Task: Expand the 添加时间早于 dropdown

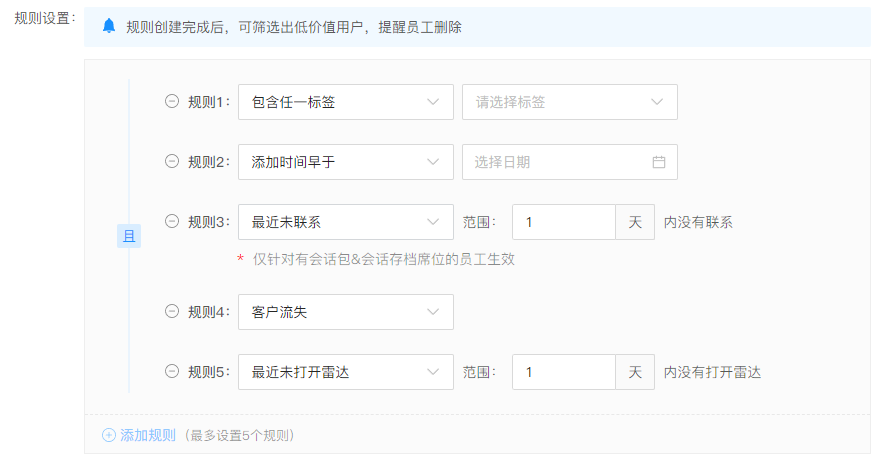Action: (x=345, y=162)
